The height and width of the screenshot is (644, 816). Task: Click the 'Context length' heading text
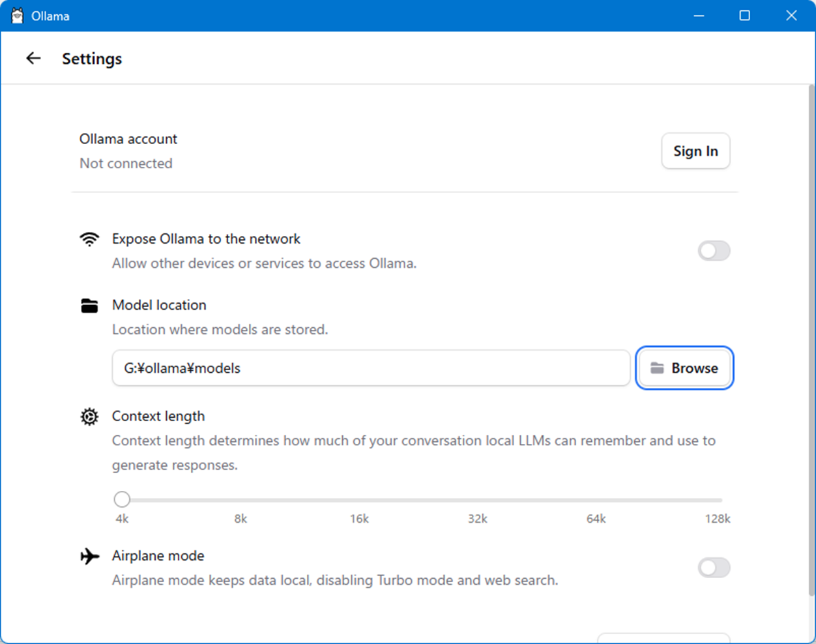[x=158, y=417]
